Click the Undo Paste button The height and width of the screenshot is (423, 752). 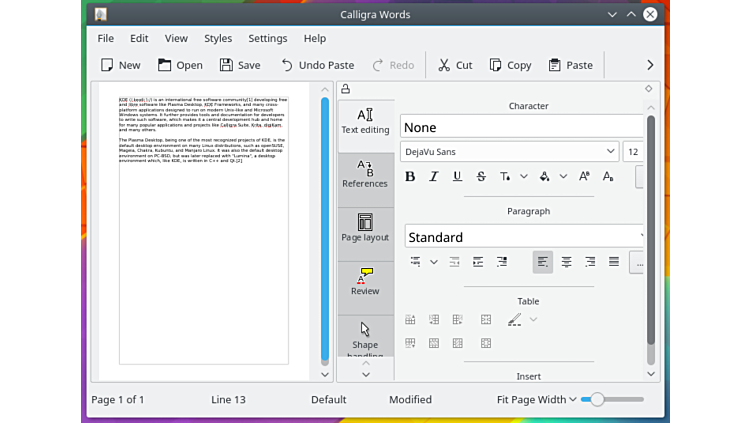tap(317, 65)
